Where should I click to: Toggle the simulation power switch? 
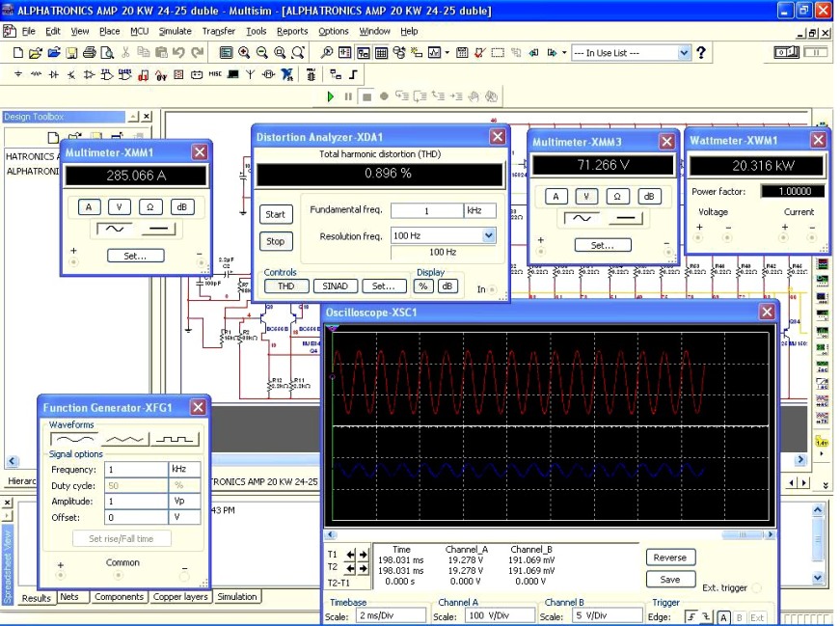click(x=786, y=52)
